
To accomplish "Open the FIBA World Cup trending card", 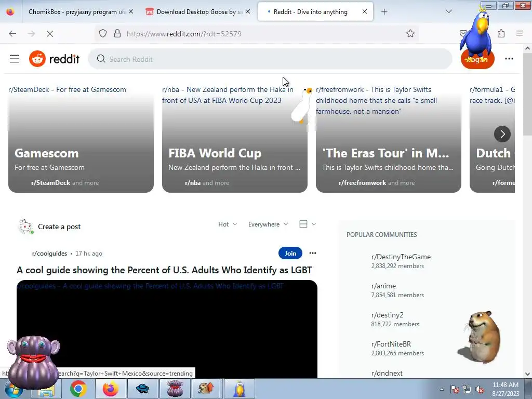I will click(x=234, y=139).
